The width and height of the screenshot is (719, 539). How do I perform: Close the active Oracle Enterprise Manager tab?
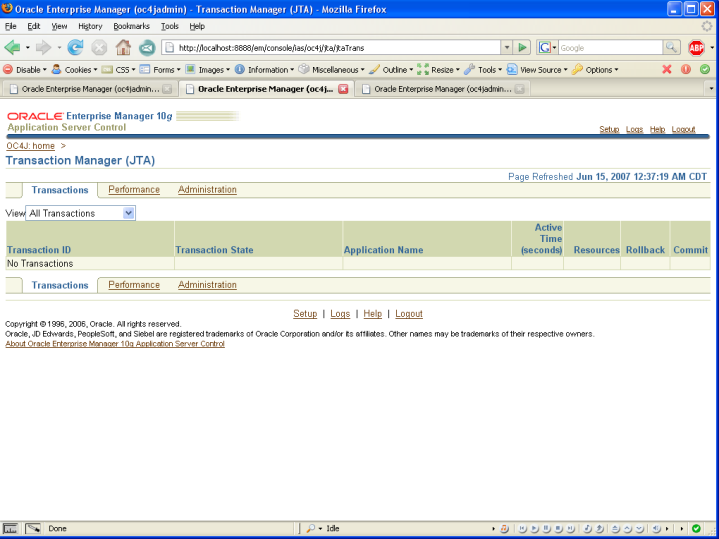click(x=343, y=89)
